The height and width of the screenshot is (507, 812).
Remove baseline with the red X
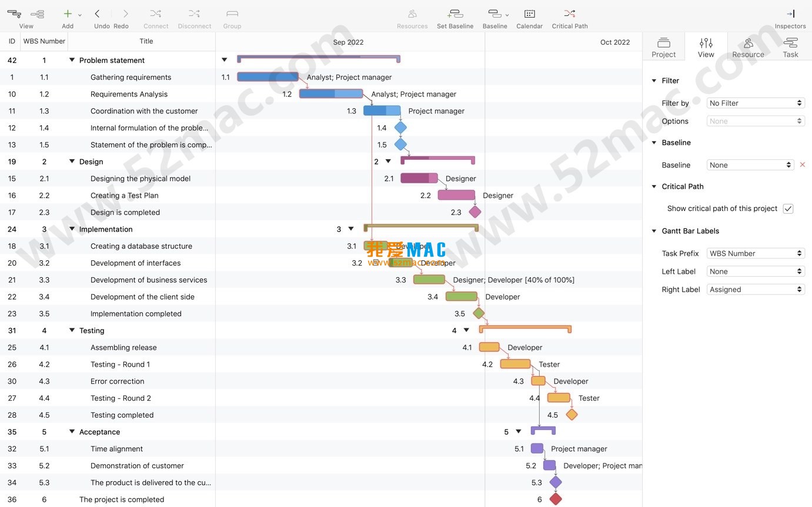click(803, 165)
